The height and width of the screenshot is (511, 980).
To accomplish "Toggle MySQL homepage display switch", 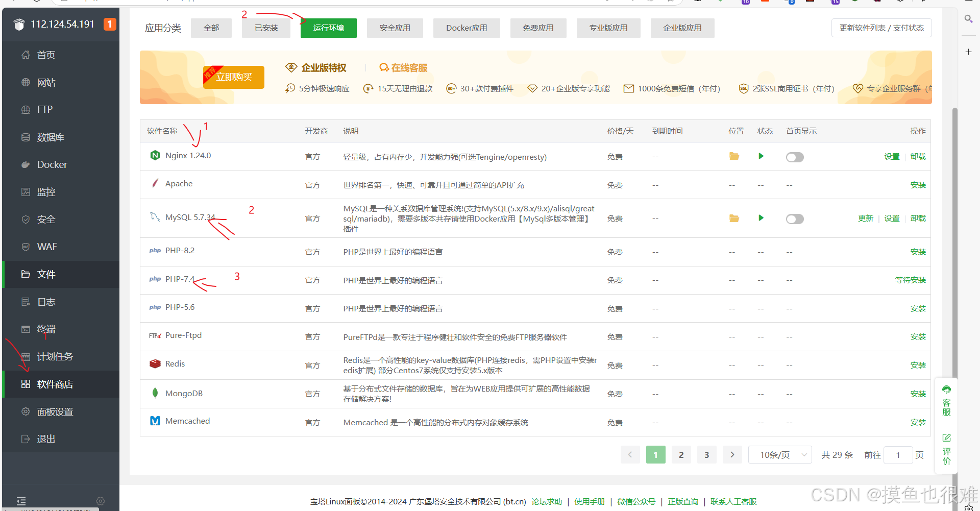I will point(795,219).
